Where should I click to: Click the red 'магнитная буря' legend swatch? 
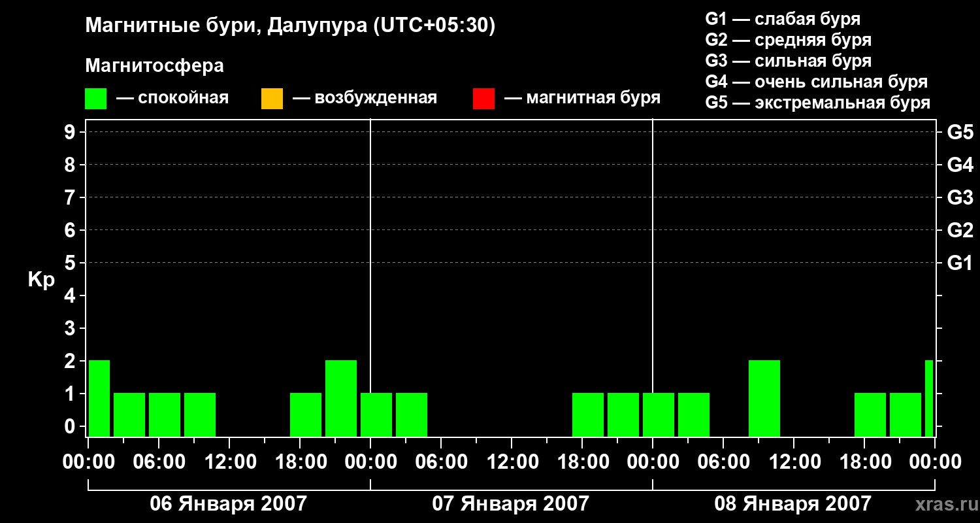(483, 99)
